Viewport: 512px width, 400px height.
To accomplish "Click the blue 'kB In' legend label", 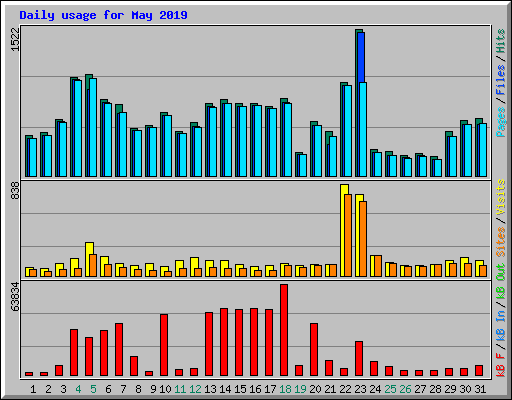I will pos(501,327).
